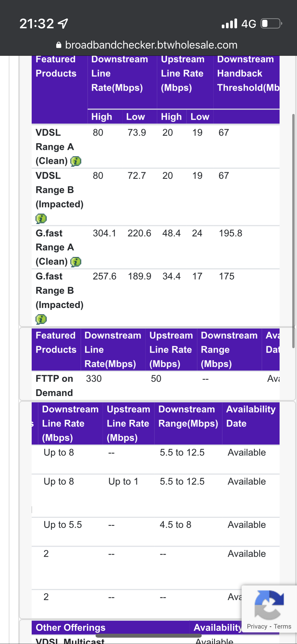Tap the VDSL Multicast row label
This screenshot has height=644, width=297.
pyautogui.click(x=70, y=641)
